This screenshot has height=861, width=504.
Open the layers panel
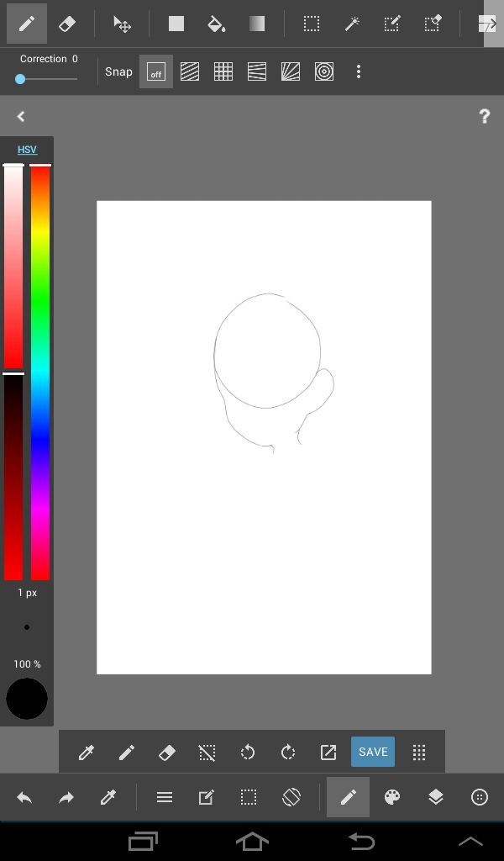(x=435, y=797)
